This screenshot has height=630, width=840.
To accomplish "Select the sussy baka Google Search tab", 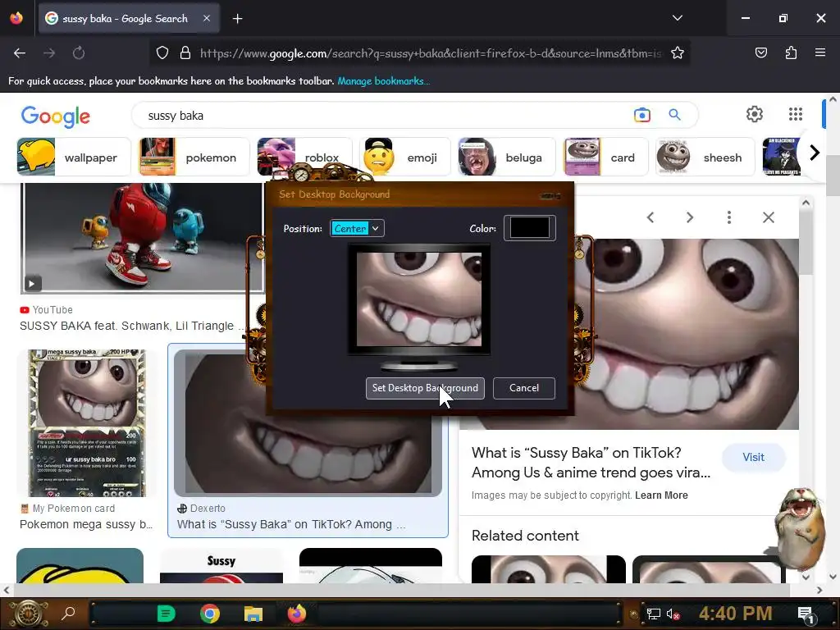I will [129, 19].
